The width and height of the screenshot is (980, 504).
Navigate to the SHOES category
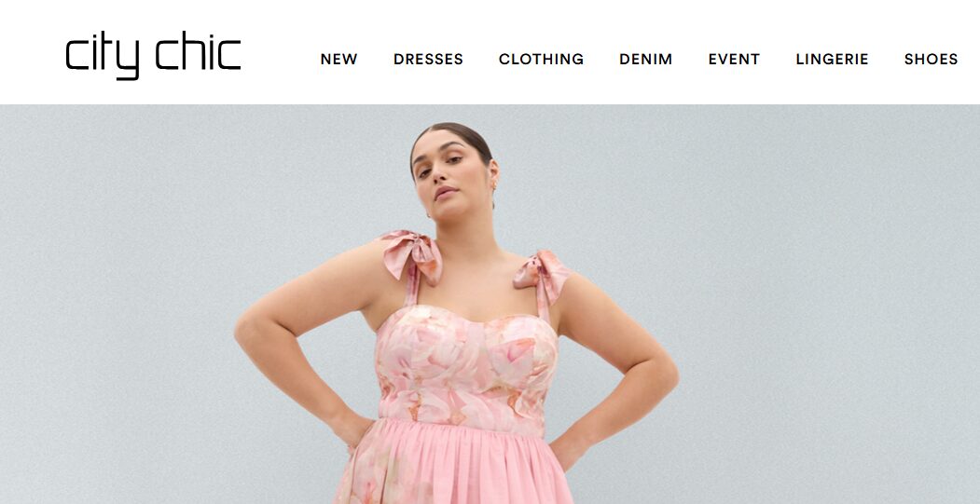(931, 60)
